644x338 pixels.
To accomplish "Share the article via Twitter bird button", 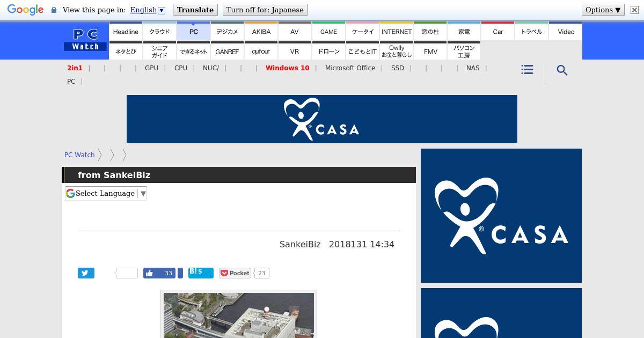I will click(86, 273).
